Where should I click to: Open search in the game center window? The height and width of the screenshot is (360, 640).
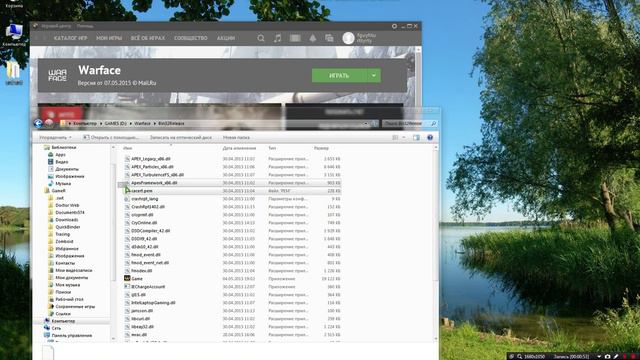[261, 38]
